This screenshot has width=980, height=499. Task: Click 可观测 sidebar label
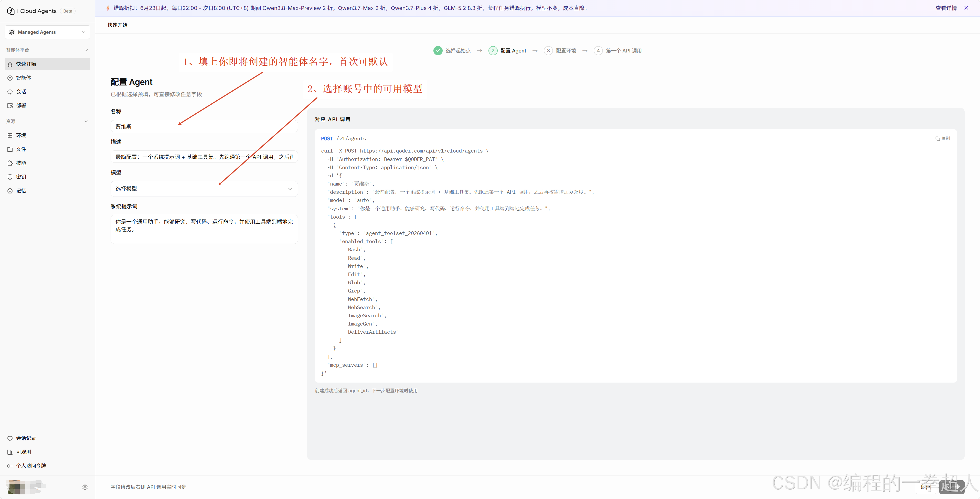pyautogui.click(x=24, y=452)
